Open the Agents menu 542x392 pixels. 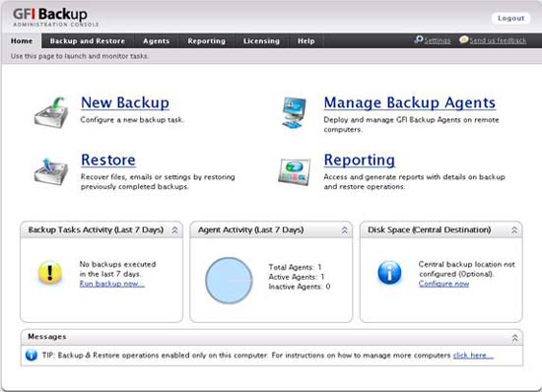coord(157,40)
